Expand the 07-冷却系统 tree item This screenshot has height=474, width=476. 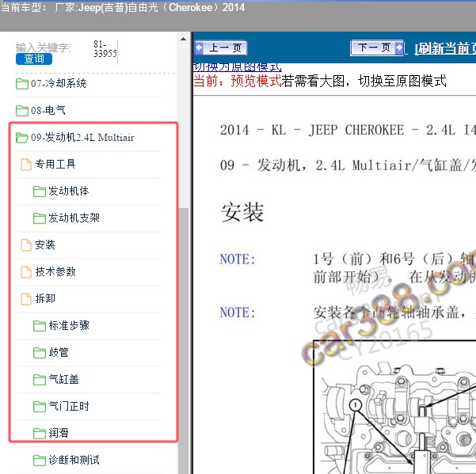tap(59, 83)
